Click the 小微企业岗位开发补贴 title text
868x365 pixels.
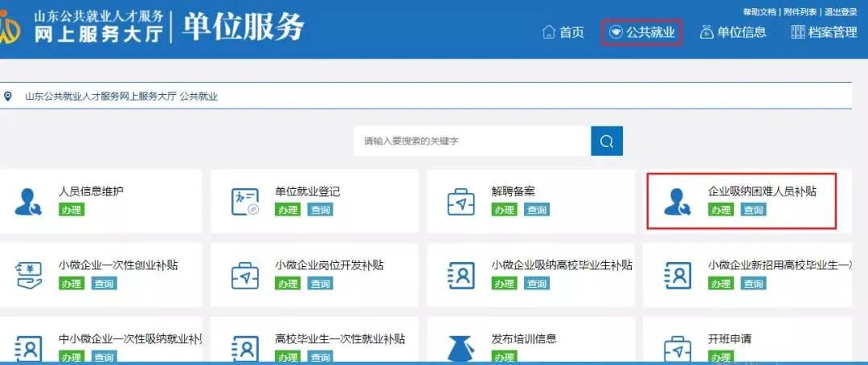[330, 265]
